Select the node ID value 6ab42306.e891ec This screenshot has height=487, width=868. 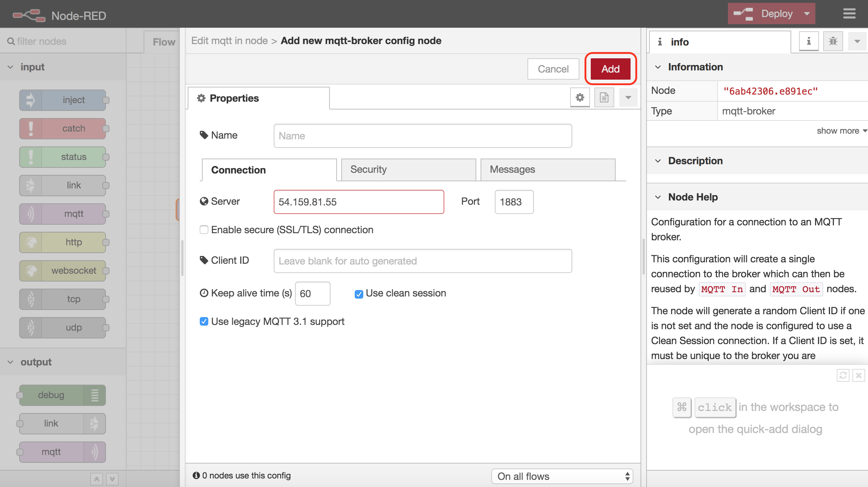coord(771,91)
